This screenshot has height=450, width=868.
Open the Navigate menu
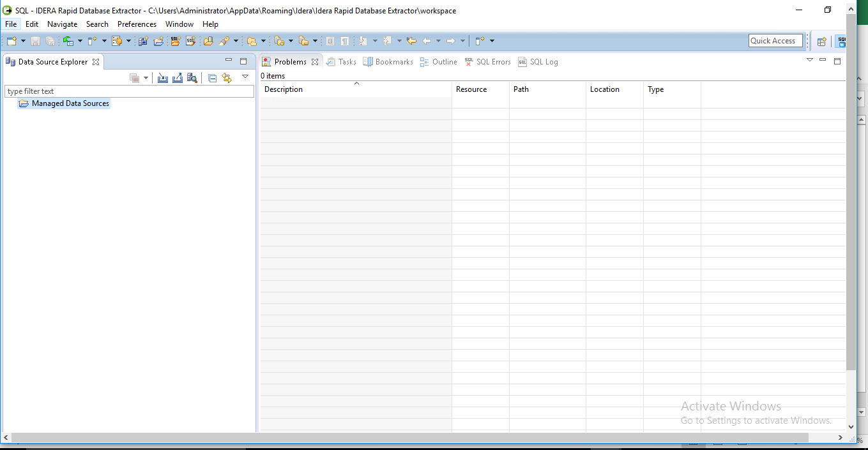coord(62,24)
